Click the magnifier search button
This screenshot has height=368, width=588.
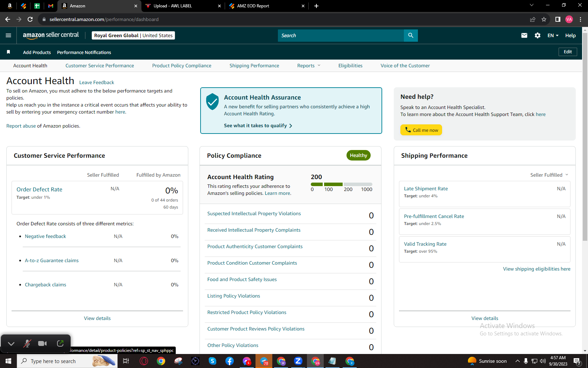[411, 35]
